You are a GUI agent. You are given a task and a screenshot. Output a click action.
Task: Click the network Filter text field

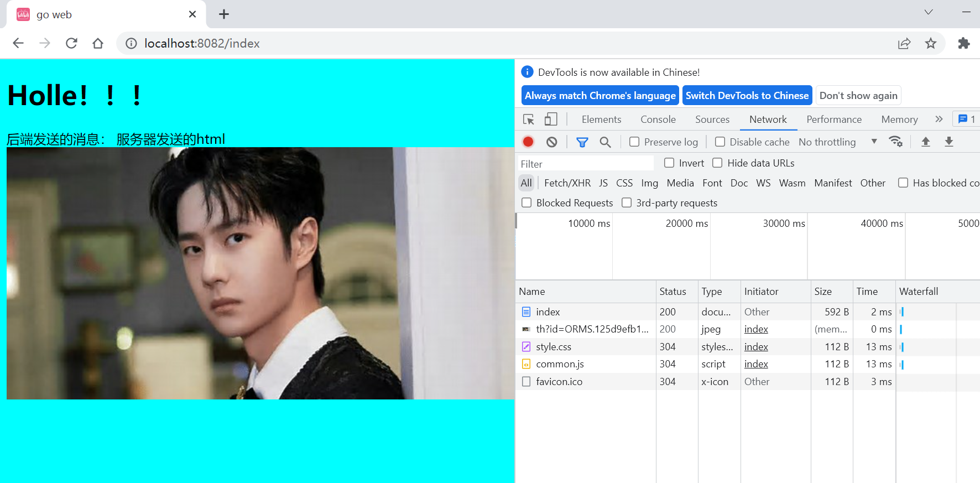click(x=586, y=164)
